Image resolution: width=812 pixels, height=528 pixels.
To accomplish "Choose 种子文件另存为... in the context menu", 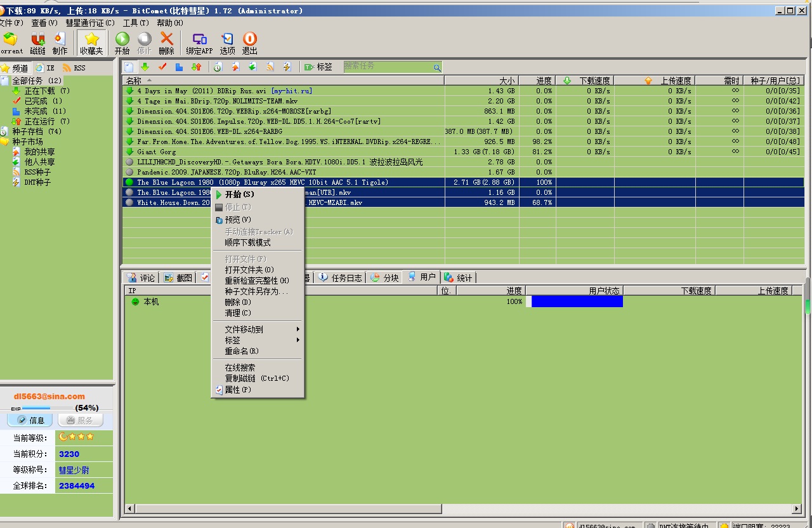I will click(x=258, y=291).
